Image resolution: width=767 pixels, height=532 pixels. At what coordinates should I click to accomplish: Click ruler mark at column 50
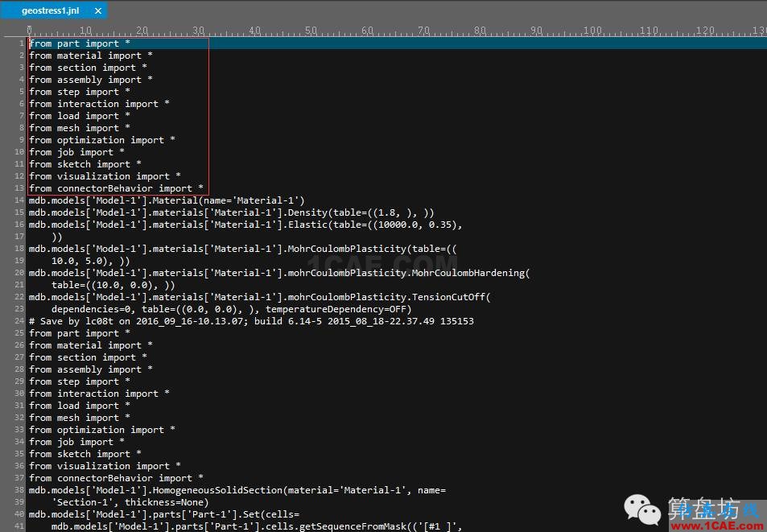pyautogui.click(x=311, y=31)
